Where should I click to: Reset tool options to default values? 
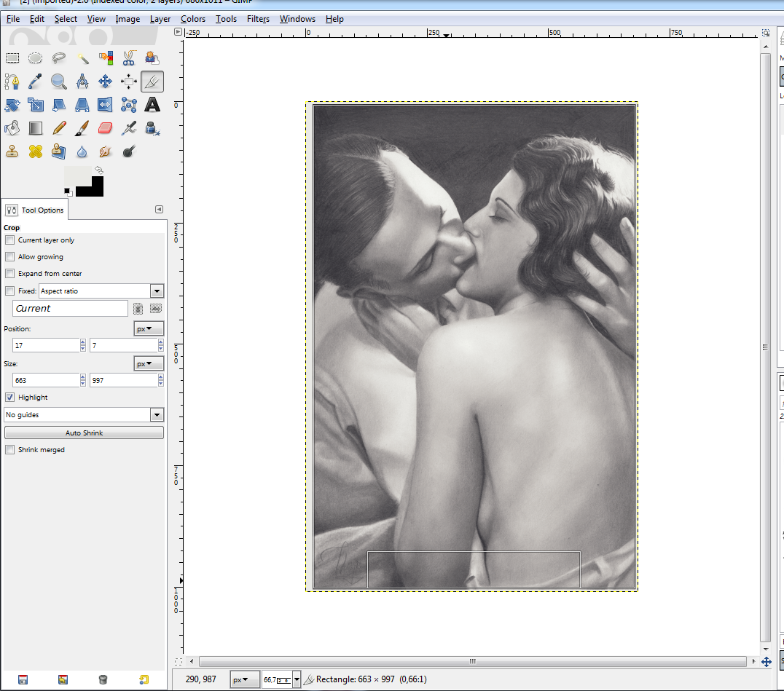tap(144, 679)
